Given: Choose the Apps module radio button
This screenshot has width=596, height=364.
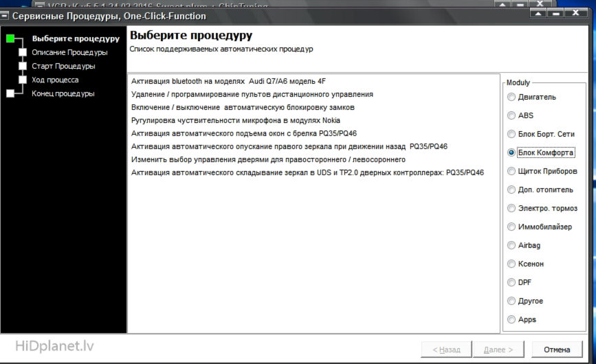Looking at the screenshot, I should 511,319.
